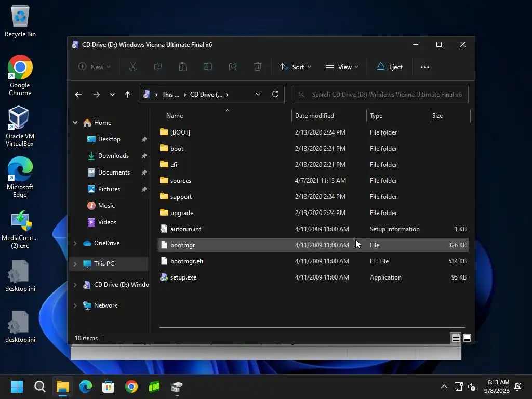532x399 pixels.
Task: Open Documents in navigation pane
Action: pos(114,172)
